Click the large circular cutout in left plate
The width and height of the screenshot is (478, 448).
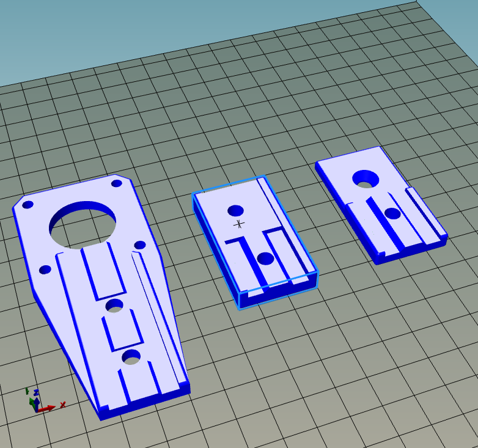[x=83, y=225]
